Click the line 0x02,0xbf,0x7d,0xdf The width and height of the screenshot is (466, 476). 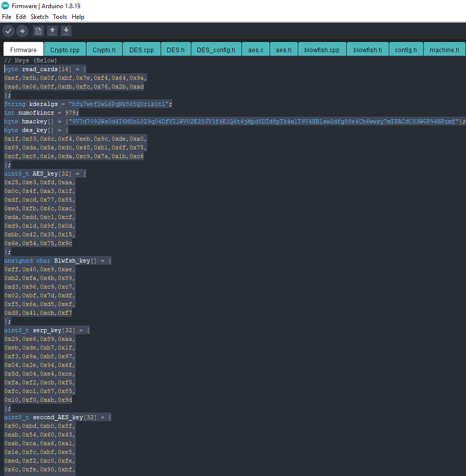(39, 295)
